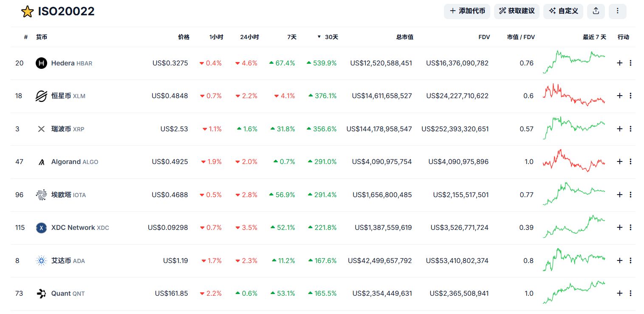
Task: Click the Quant QNT logo icon
Action: click(x=41, y=294)
